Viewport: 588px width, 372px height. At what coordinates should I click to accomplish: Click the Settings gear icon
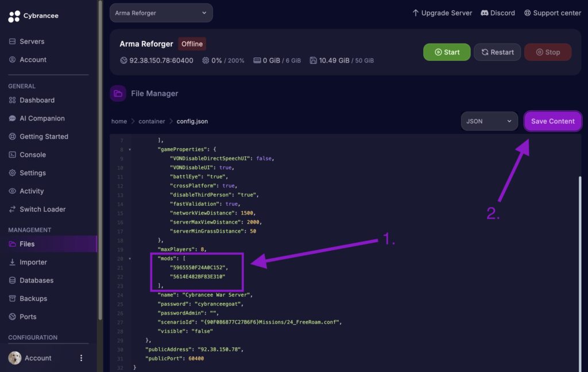coord(13,172)
